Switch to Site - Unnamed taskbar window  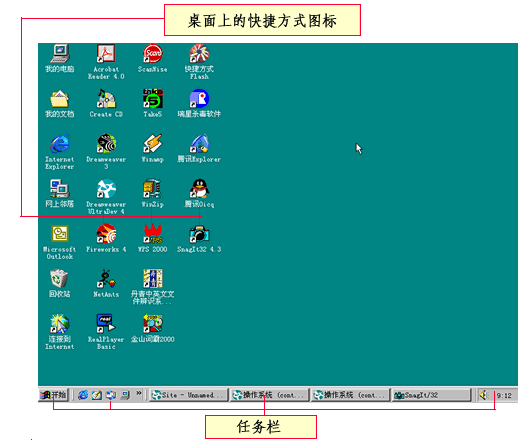click(189, 395)
